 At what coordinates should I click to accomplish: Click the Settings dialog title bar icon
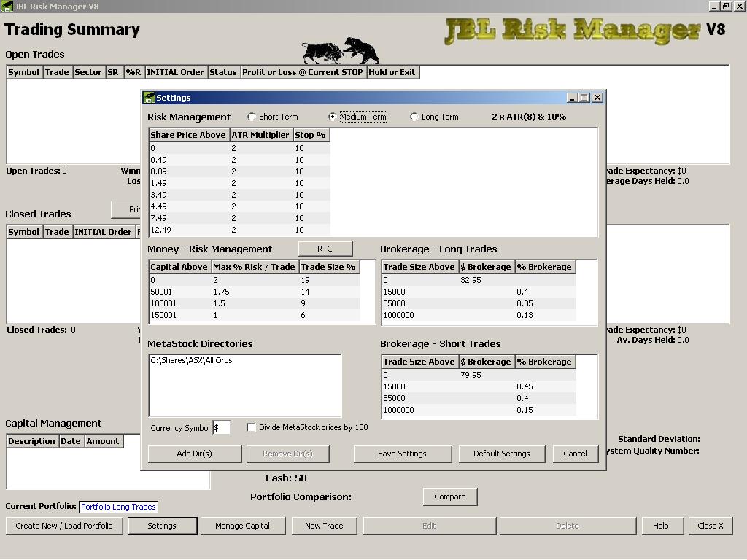tap(149, 98)
